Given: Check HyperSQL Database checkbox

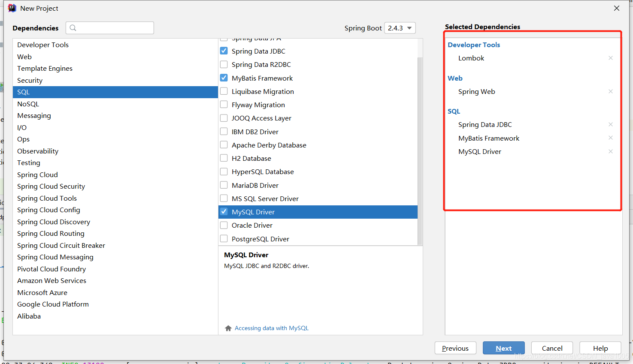Looking at the screenshot, I should (224, 171).
